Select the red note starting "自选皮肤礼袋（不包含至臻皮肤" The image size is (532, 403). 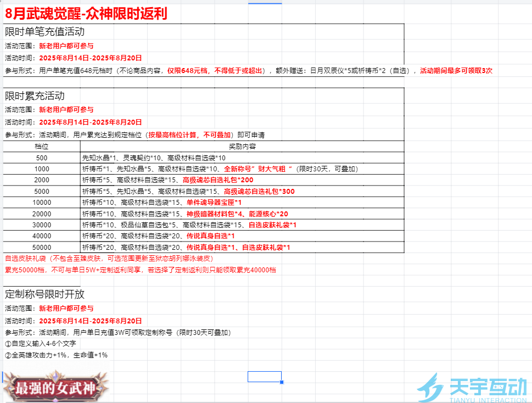[109, 259]
